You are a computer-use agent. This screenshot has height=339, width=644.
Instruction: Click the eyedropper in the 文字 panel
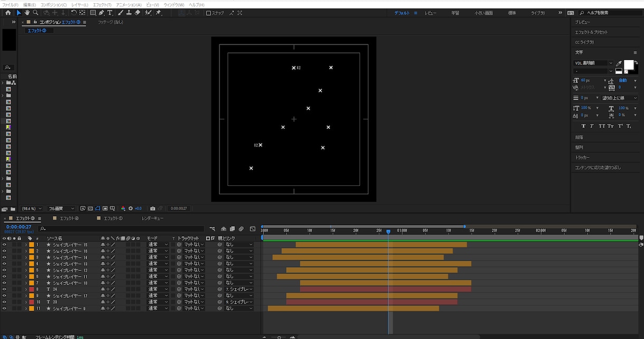[619, 63]
